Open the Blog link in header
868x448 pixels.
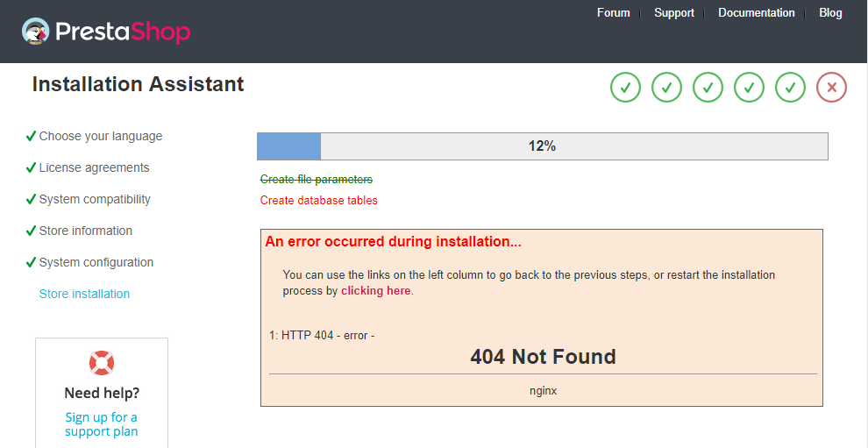click(x=830, y=13)
